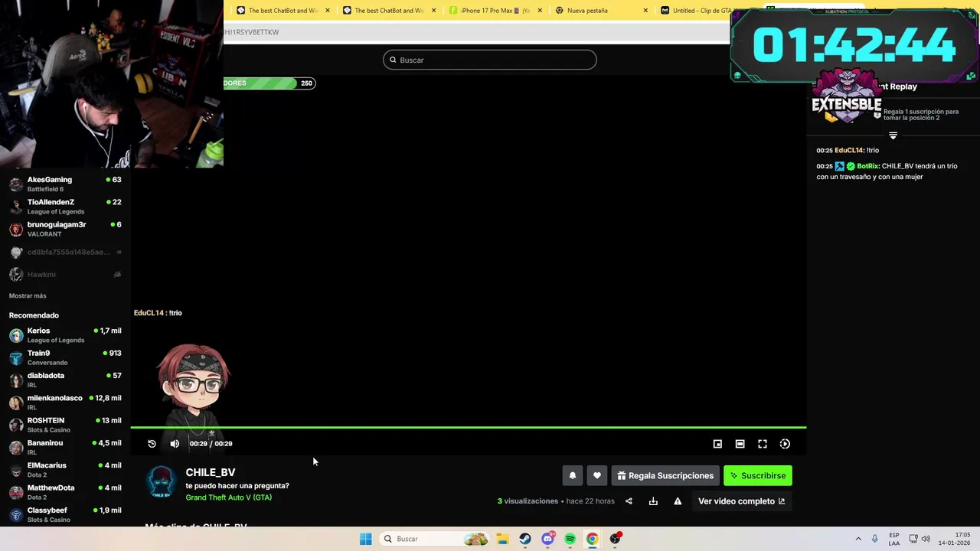Open Ver video completo link
Image resolution: width=980 pixels, height=551 pixels.
pyautogui.click(x=741, y=501)
